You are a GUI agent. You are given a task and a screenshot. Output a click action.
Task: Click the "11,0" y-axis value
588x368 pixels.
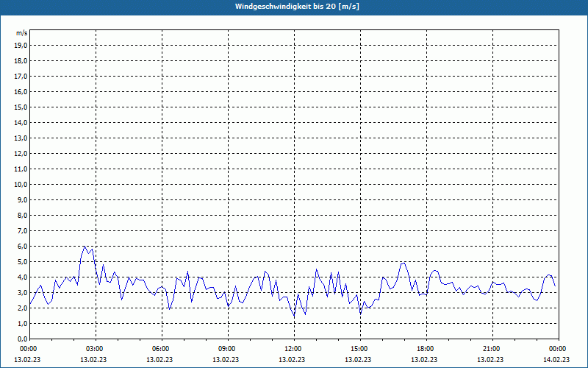click(x=21, y=169)
